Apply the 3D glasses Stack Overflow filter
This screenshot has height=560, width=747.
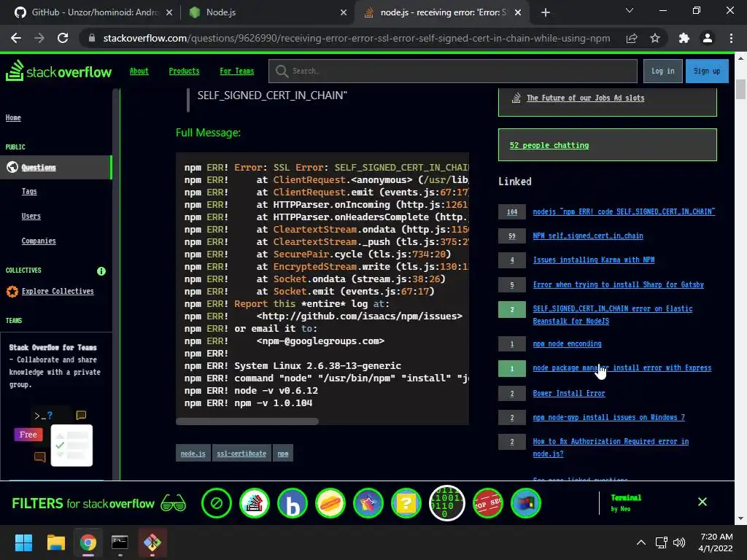255,503
